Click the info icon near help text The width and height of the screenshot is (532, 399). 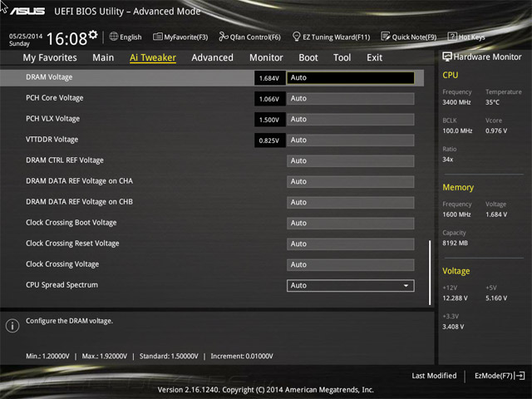point(12,326)
